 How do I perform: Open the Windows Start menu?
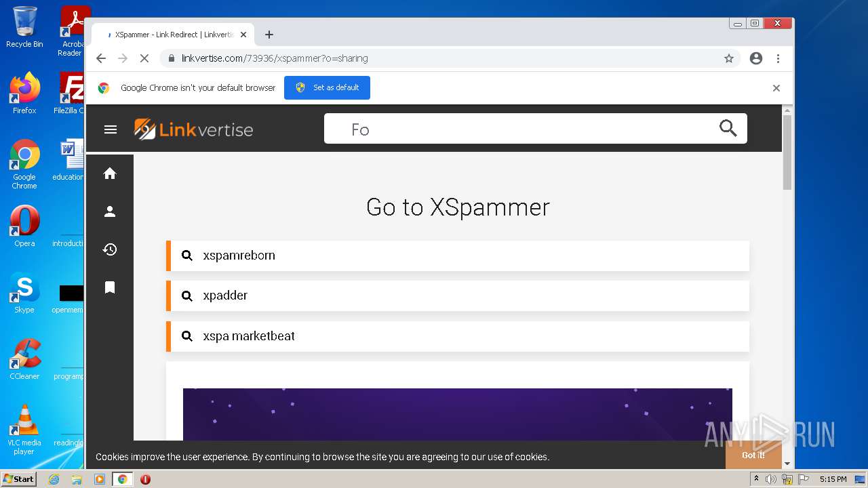[x=18, y=479]
